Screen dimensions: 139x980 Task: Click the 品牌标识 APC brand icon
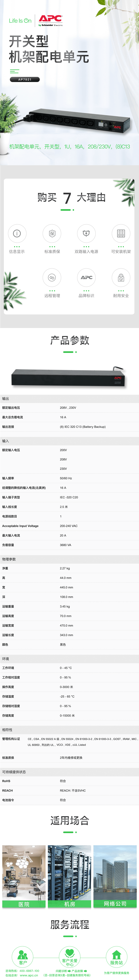86,277
